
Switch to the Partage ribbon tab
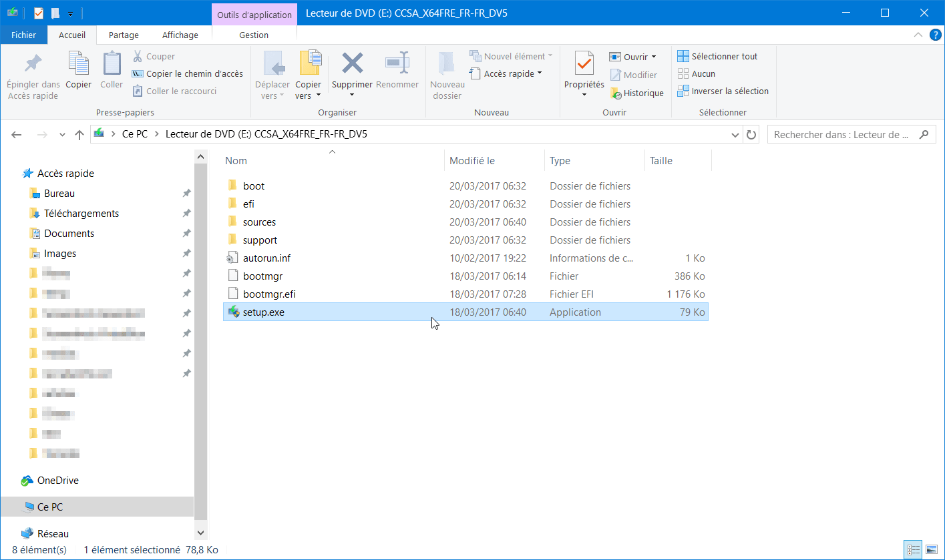[x=124, y=35]
